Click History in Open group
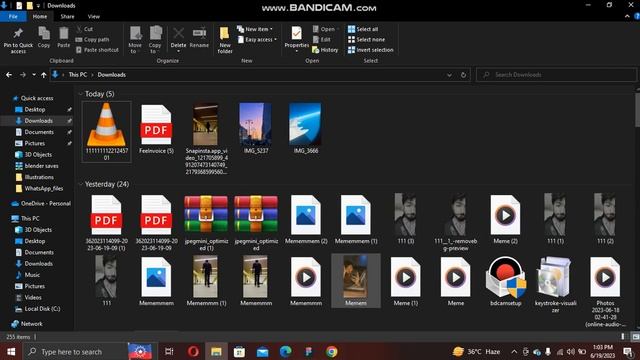The height and width of the screenshot is (360, 640). pyautogui.click(x=325, y=50)
